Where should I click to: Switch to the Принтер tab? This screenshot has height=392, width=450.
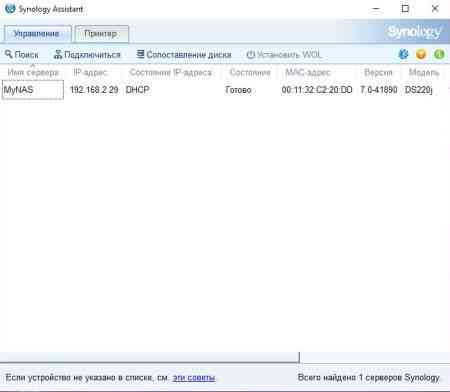point(101,34)
